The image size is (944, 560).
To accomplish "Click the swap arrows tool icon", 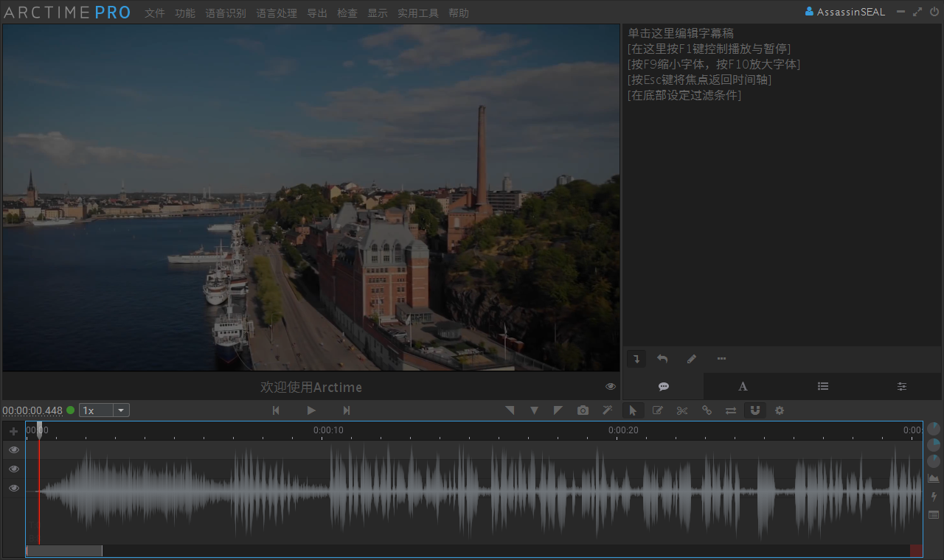I will (731, 410).
